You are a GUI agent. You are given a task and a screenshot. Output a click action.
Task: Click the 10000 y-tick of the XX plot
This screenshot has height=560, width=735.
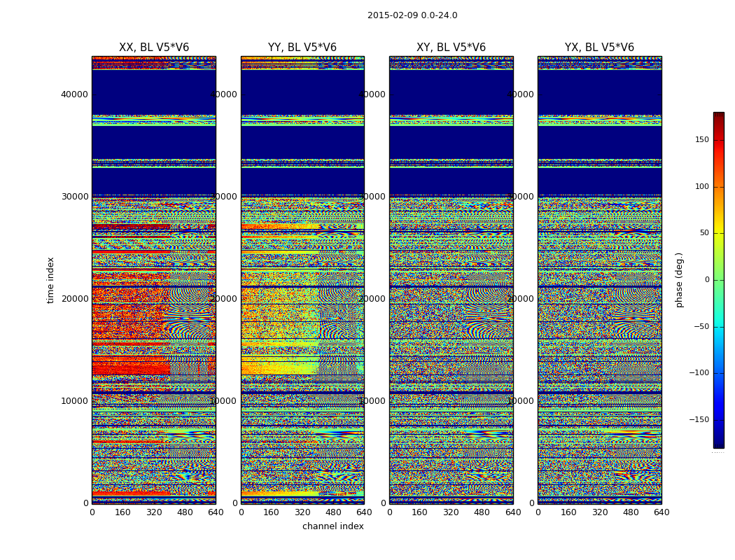pos(74,400)
